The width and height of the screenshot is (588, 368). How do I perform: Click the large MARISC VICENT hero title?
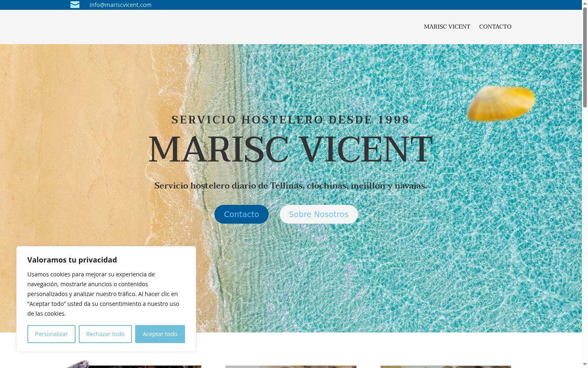(x=290, y=150)
